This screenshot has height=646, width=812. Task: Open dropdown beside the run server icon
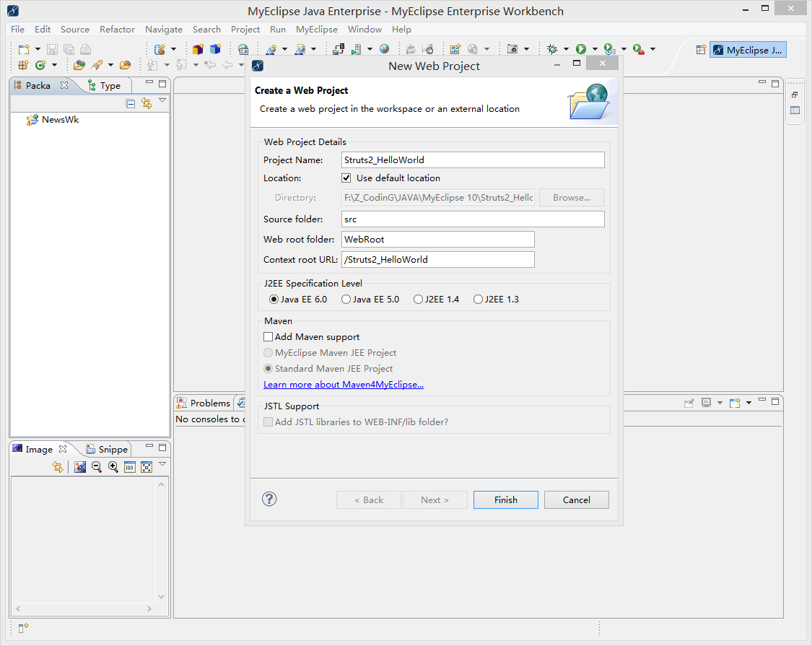[370, 49]
